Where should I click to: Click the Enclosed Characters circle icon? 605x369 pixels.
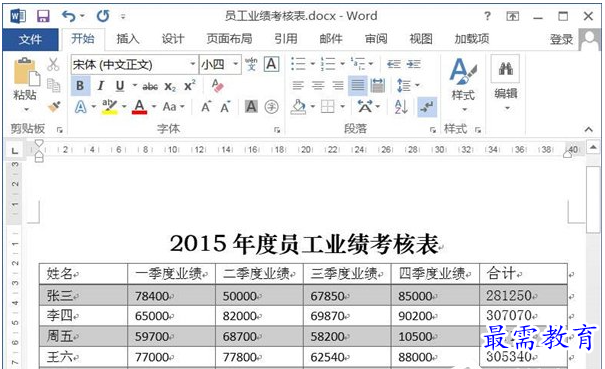tap(272, 107)
